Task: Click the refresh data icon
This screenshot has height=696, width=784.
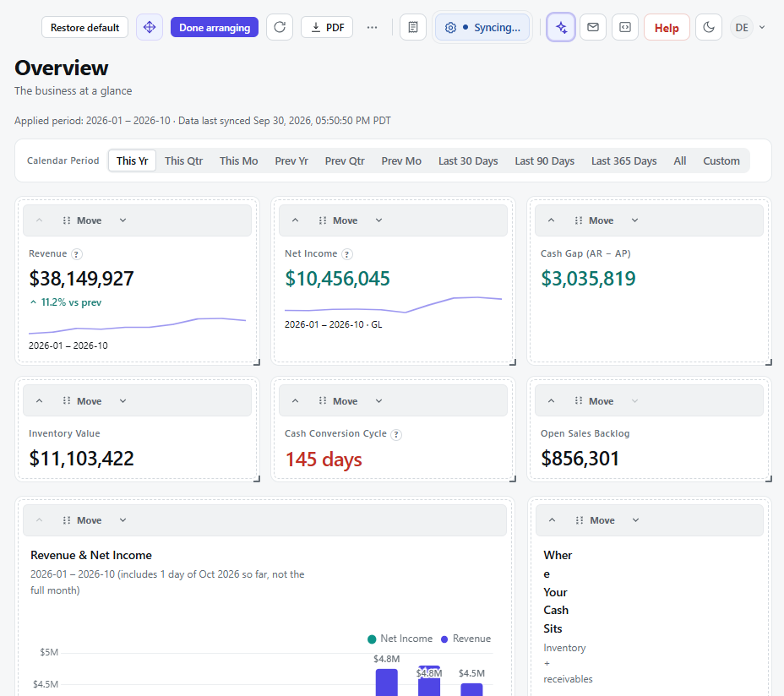Action: click(280, 27)
